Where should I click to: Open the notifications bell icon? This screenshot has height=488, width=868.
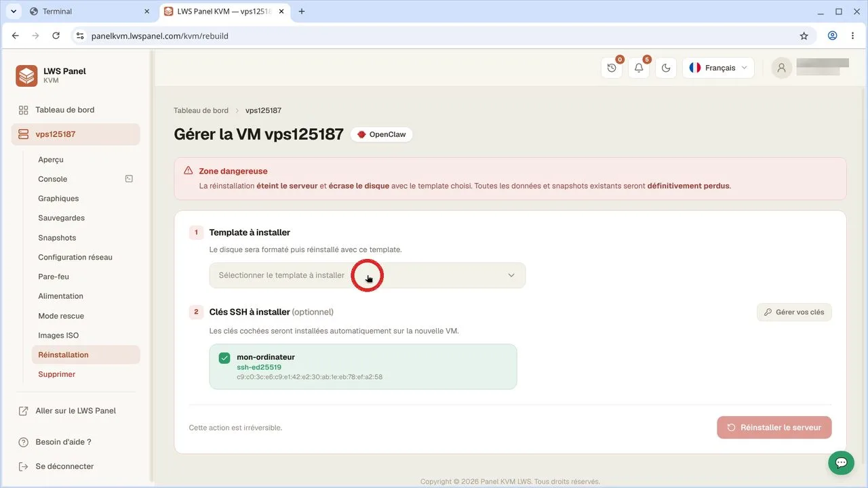(639, 68)
